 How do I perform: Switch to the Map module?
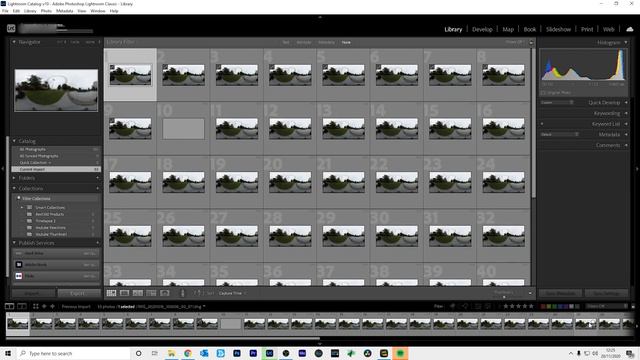(x=508, y=29)
